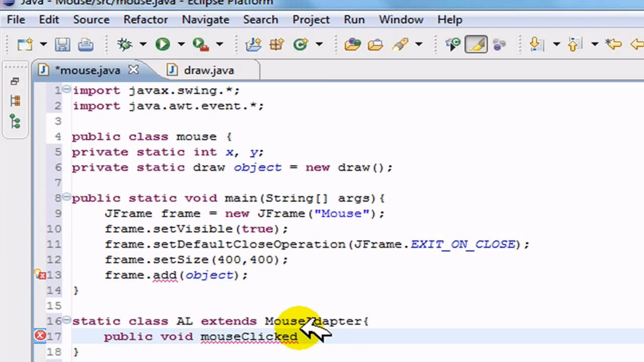Image resolution: width=644 pixels, height=362 pixels.
Task: Open the New Java Class dropdown arrow
Action: (x=319, y=44)
